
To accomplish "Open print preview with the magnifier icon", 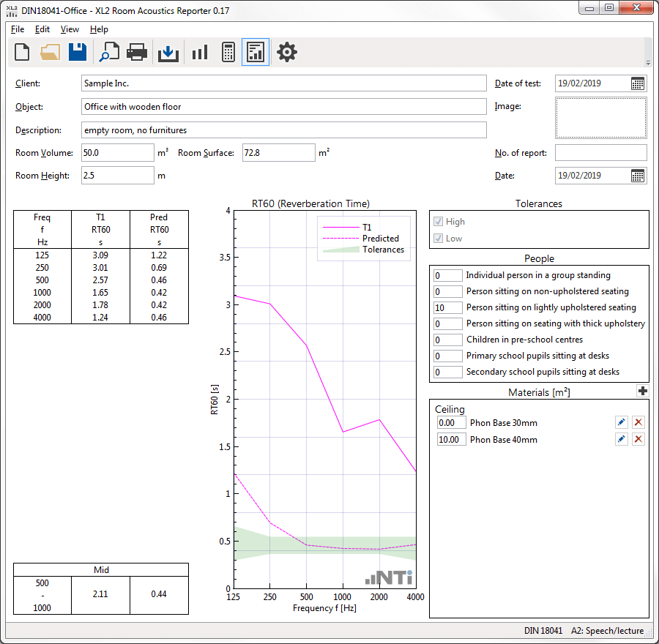I will pos(109,52).
